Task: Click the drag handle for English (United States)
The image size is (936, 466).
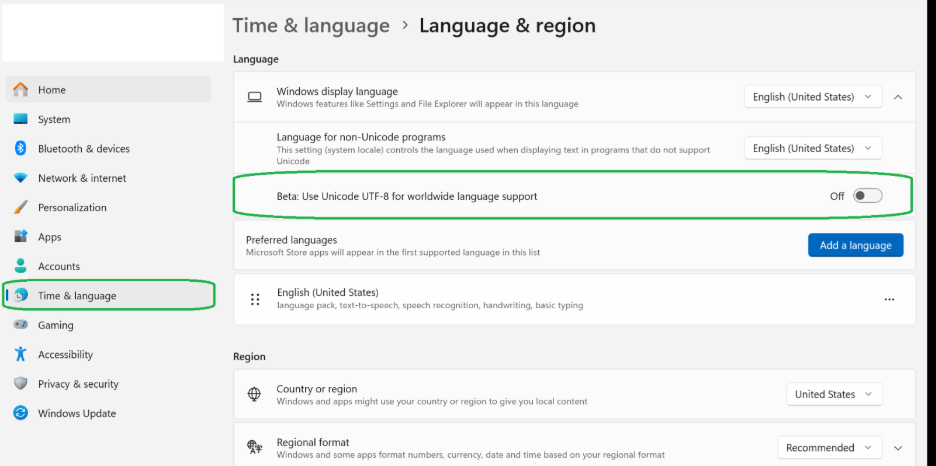Action: [x=255, y=300]
